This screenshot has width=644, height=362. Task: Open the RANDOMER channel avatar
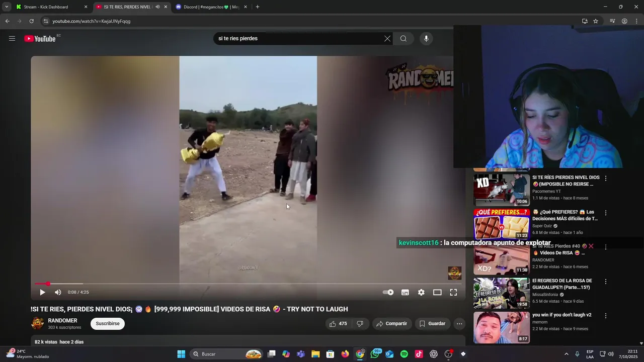[37, 324]
